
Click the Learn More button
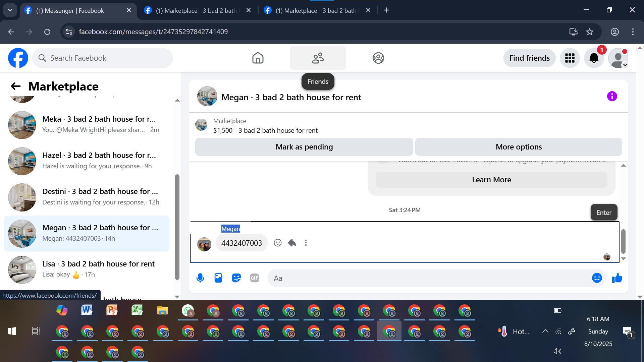click(491, 180)
